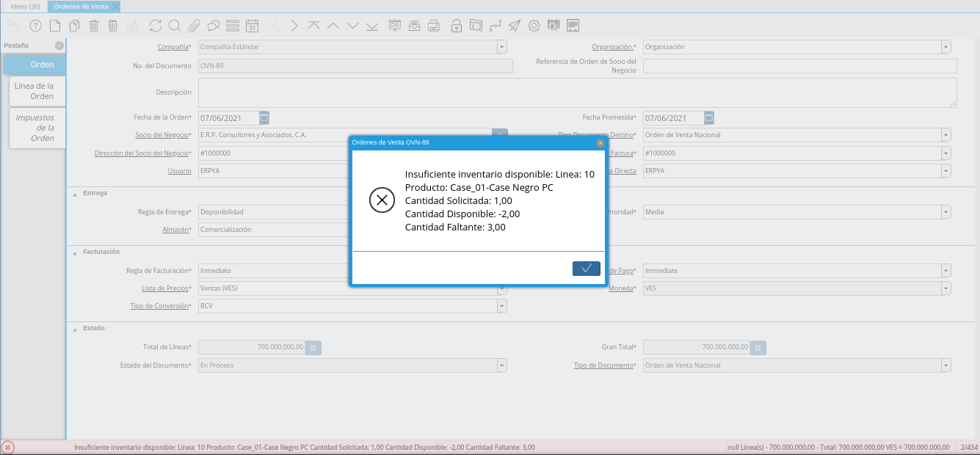Click the padlock icon in toolbar

[x=456, y=26]
